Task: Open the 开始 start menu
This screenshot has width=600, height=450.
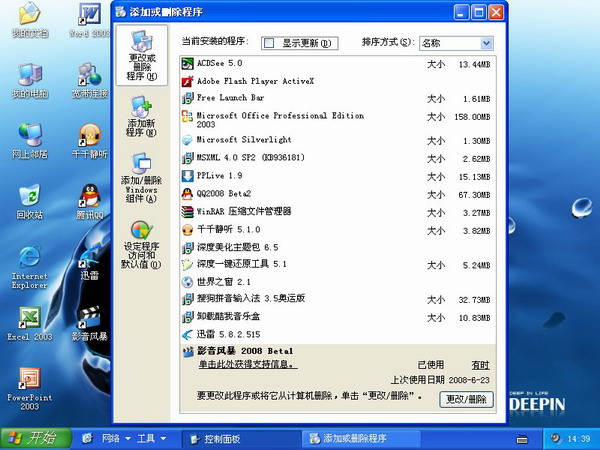Action: tap(36, 439)
